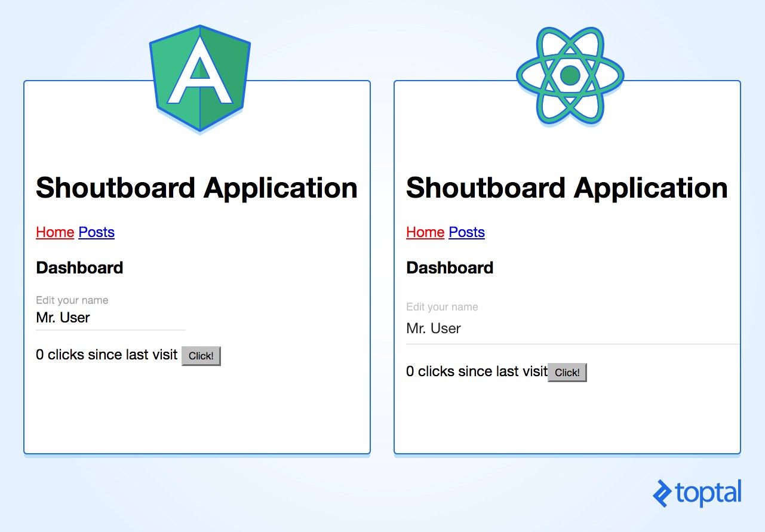Select Shoutboard Application heading in Angular panel

point(197,188)
